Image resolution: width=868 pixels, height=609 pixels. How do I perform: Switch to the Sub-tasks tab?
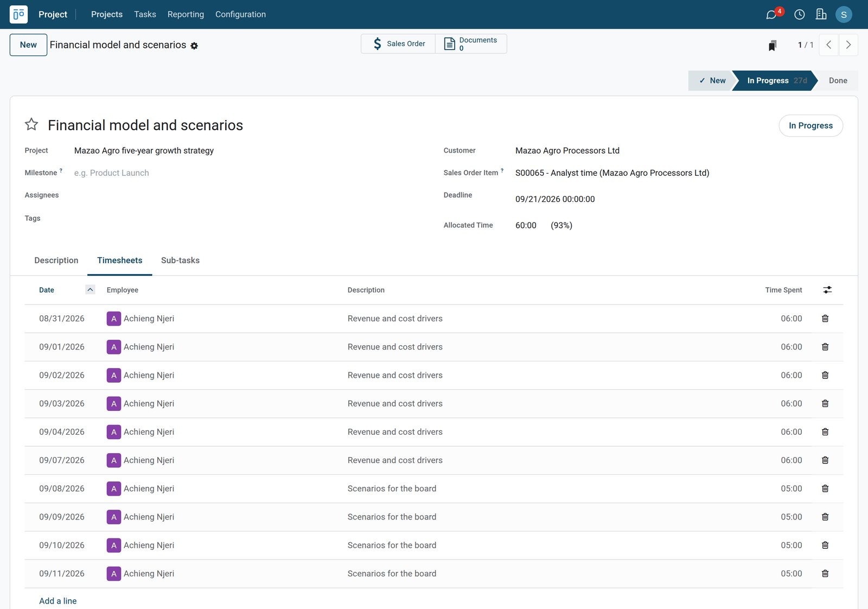tap(180, 261)
